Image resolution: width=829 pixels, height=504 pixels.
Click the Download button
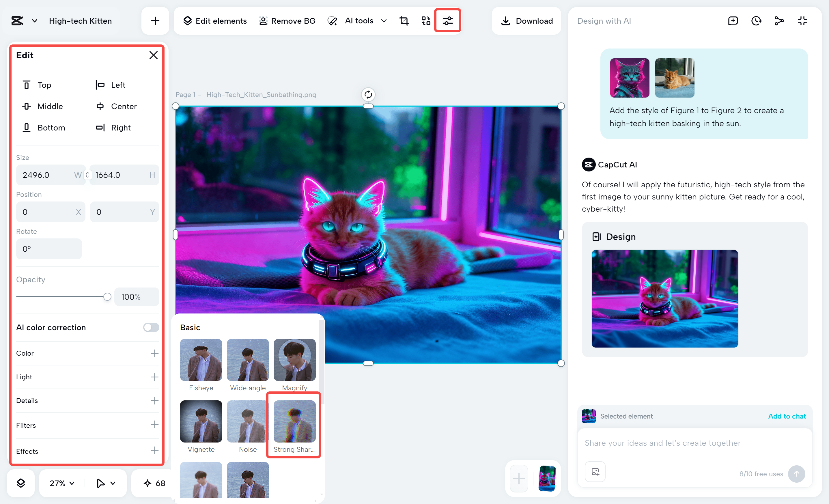pos(526,20)
